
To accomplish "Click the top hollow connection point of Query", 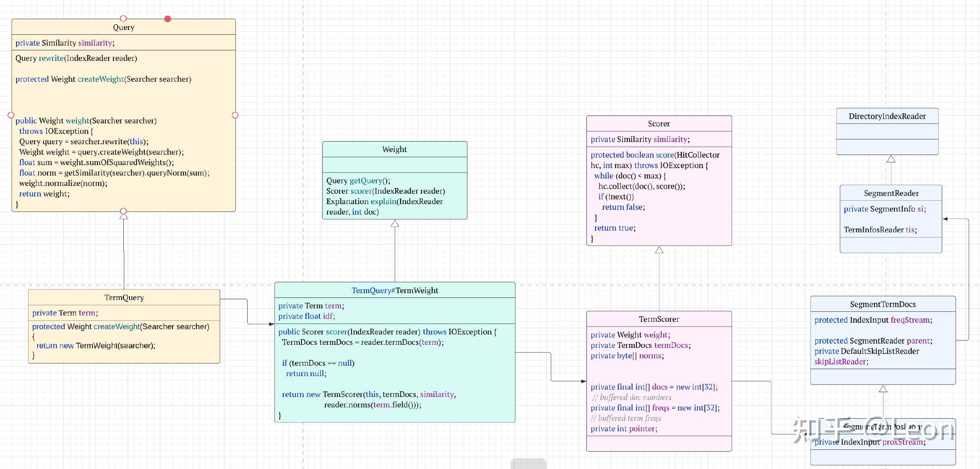I will [x=123, y=18].
